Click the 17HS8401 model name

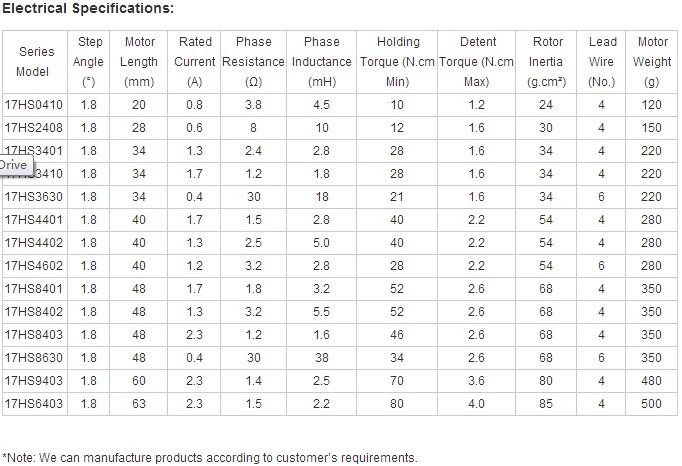tap(34, 289)
